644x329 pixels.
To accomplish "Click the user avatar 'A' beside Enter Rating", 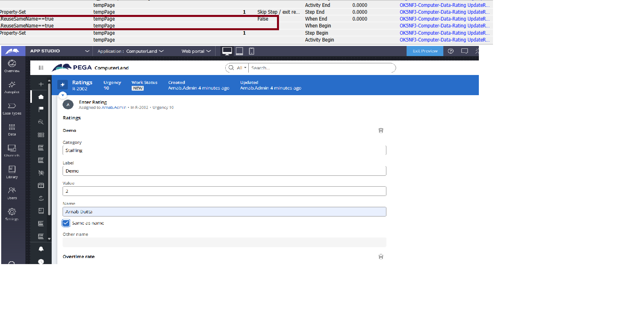I will coord(68,104).
